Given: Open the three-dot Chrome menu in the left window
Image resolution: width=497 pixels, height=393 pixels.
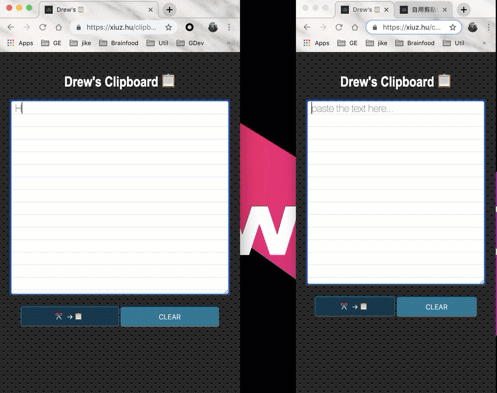Looking at the screenshot, I should click(x=229, y=27).
